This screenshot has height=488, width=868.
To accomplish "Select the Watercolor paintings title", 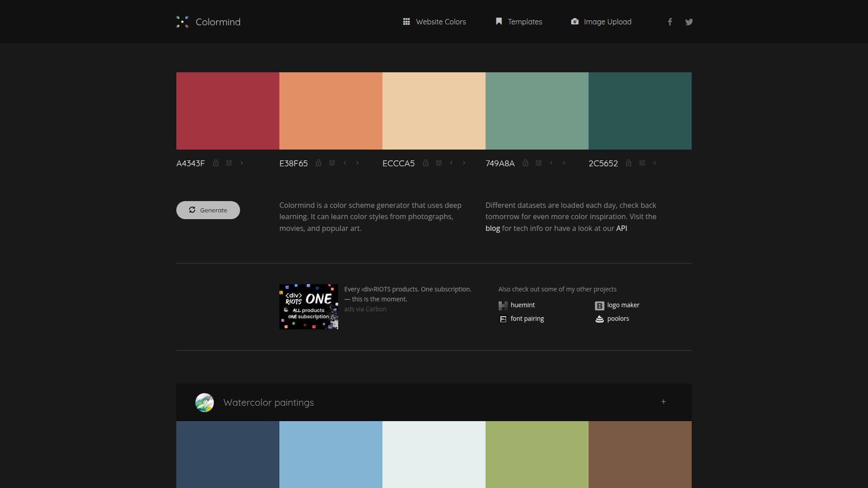I will 269,403.
